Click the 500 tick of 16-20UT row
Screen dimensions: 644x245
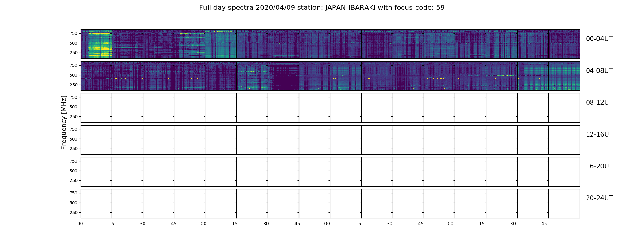point(74,171)
